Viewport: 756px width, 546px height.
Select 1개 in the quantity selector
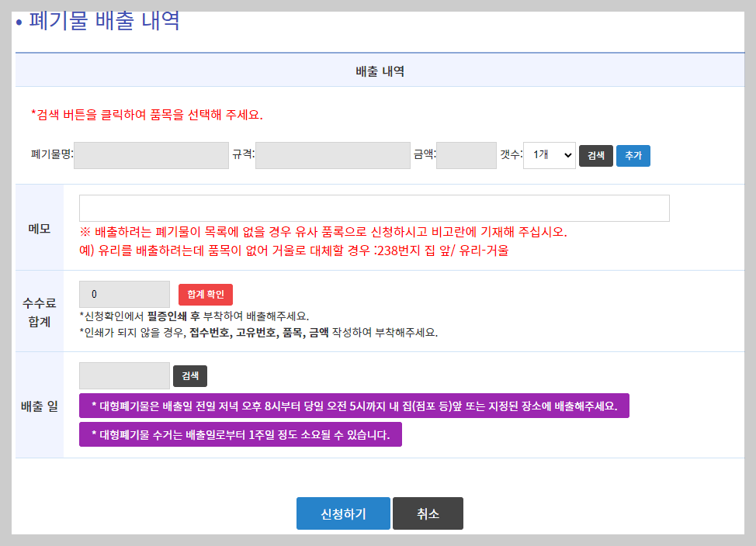click(549, 155)
